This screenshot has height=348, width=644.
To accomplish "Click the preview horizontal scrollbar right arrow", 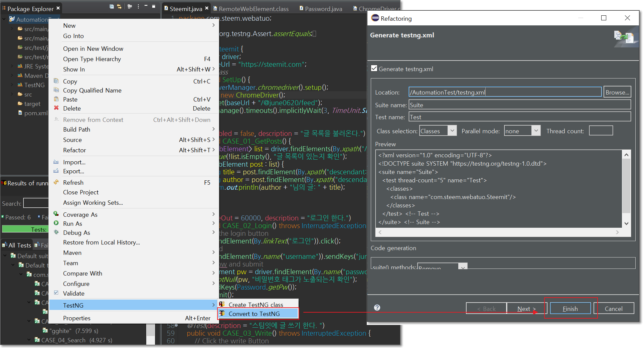I will click(x=617, y=232).
